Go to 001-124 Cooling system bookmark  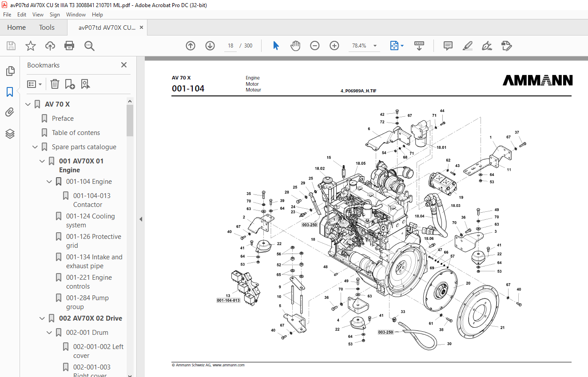91,221
